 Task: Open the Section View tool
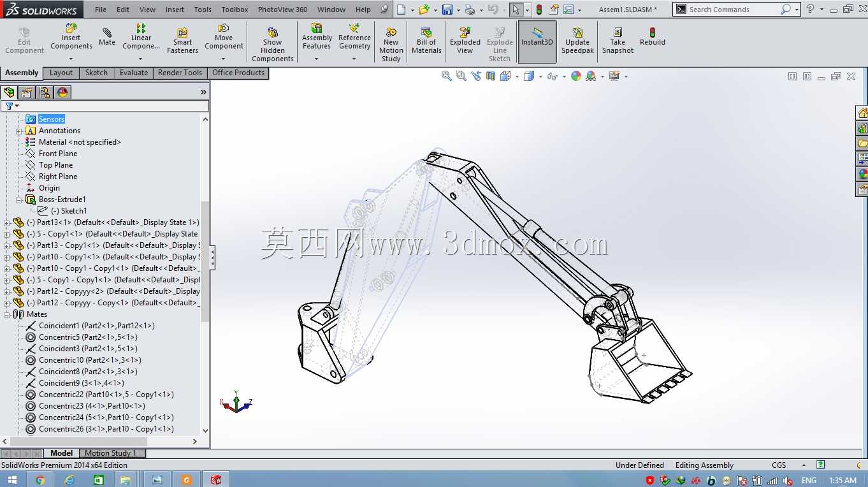[x=491, y=76]
